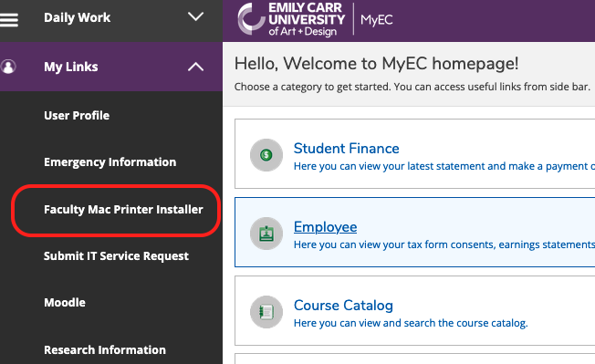Image resolution: width=595 pixels, height=364 pixels.
Task: Open the Employee category link
Action: [x=325, y=227]
